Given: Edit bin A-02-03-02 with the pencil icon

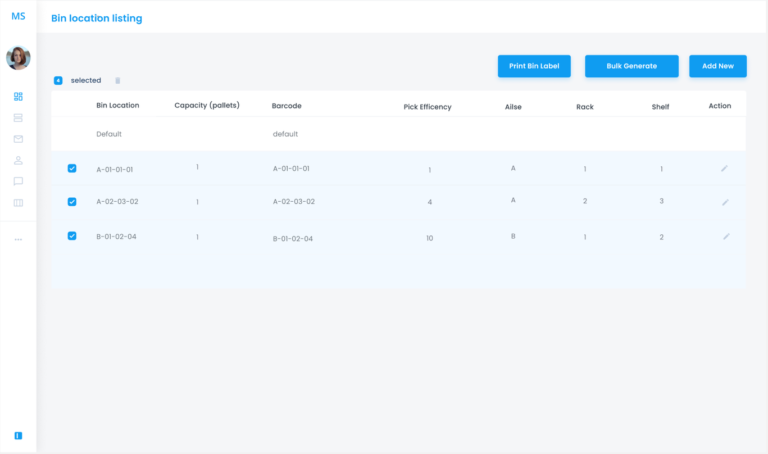Looking at the screenshot, I should 725,202.
